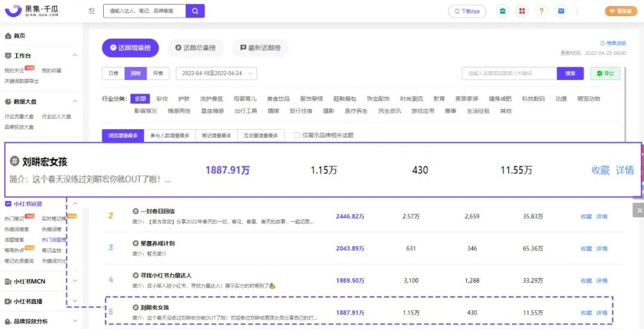Select 周榜 weekly ranking option
644x329 pixels.
[135, 73]
